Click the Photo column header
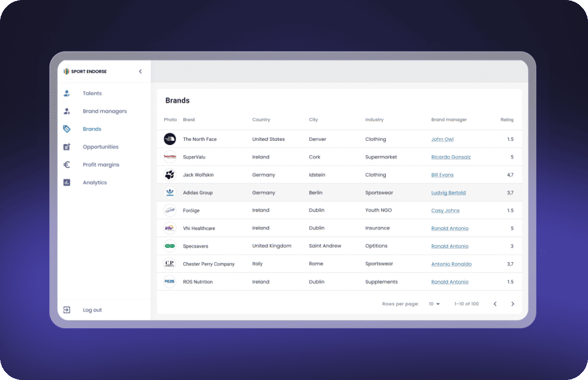Image resolution: width=588 pixels, height=380 pixels. (170, 120)
